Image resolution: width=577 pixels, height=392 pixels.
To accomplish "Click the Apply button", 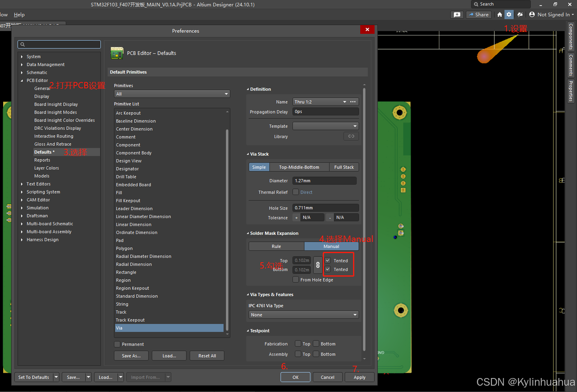I will [x=360, y=377].
